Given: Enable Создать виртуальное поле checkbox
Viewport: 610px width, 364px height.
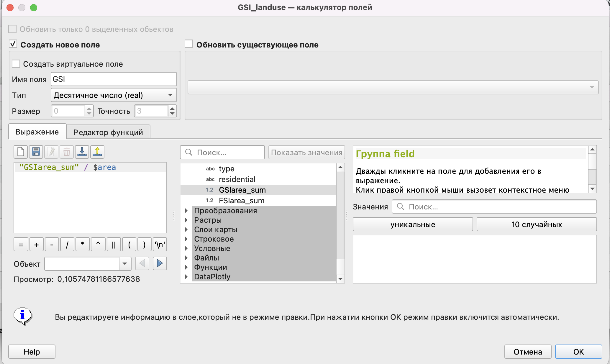Looking at the screenshot, I should [x=16, y=64].
